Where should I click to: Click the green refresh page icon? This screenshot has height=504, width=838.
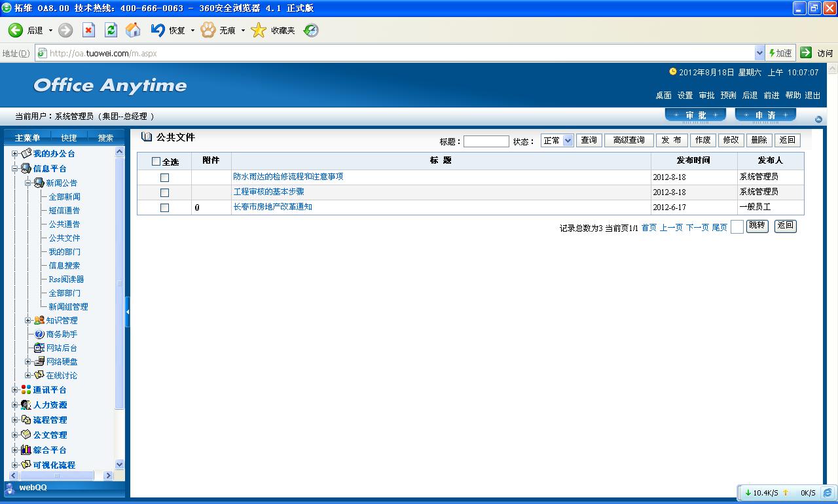111,30
